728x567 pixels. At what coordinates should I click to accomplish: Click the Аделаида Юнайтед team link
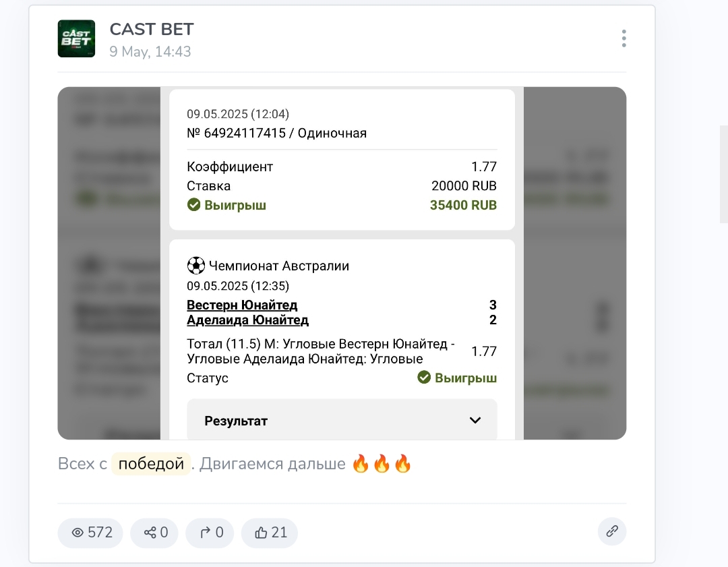[x=247, y=320]
